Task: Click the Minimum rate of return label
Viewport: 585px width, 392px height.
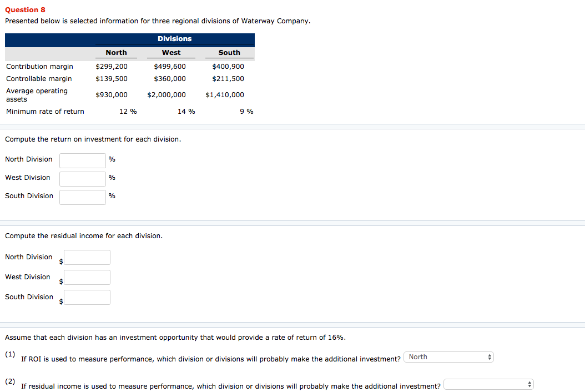Action: click(45, 112)
